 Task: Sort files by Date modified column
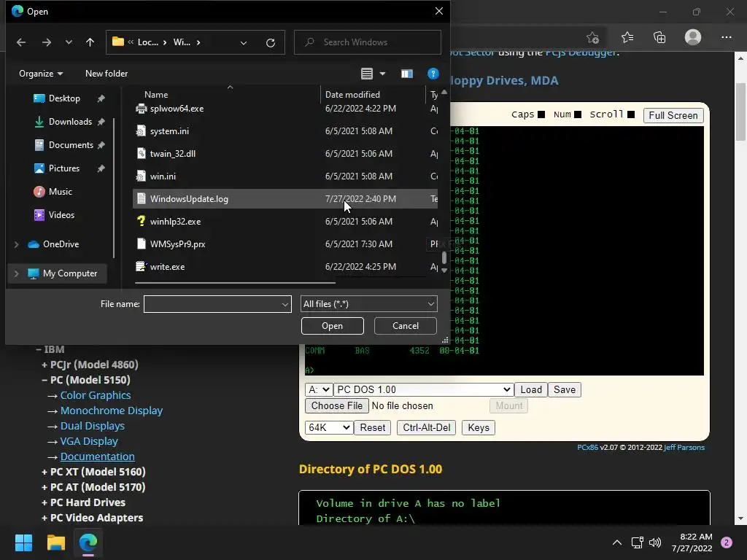pyautogui.click(x=352, y=95)
